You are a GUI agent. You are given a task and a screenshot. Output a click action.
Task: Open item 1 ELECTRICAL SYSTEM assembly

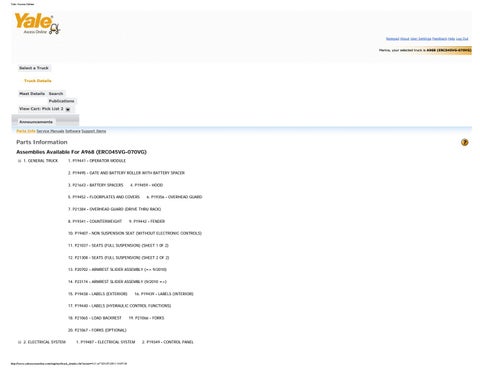106,342
